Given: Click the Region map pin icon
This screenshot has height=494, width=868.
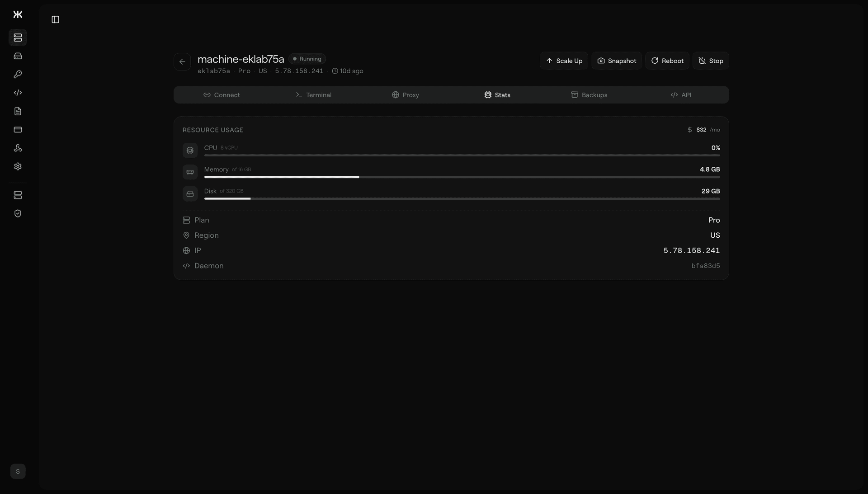Looking at the screenshot, I should tap(186, 235).
